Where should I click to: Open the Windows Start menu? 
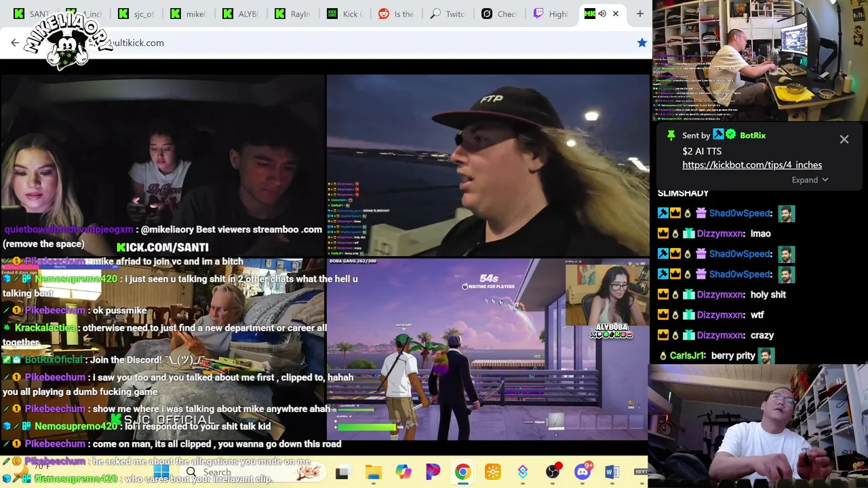tap(161, 472)
